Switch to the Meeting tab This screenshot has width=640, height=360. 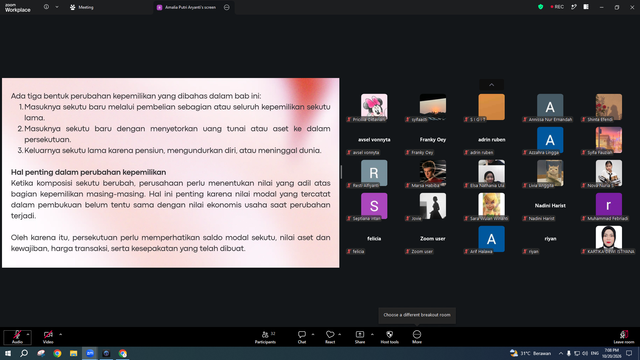(82, 7)
